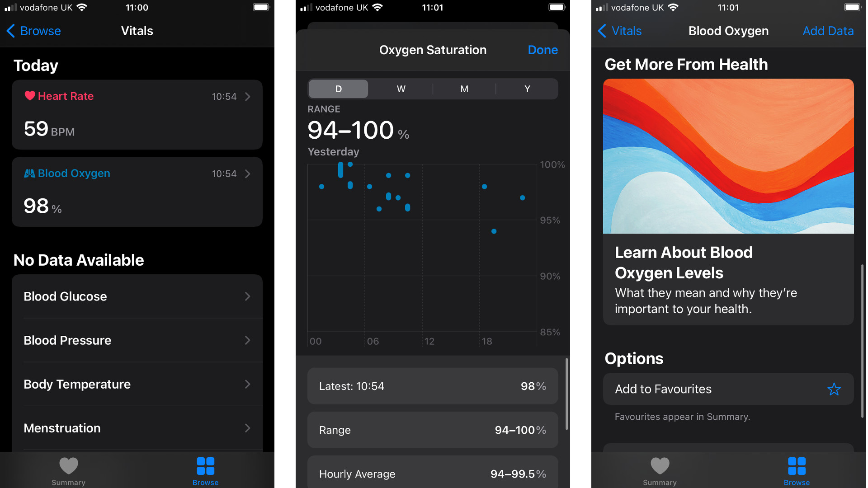Toggle the Weekly chart view
This screenshot has width=868, height=488.
pyautogui.click(x=400, y=88)
